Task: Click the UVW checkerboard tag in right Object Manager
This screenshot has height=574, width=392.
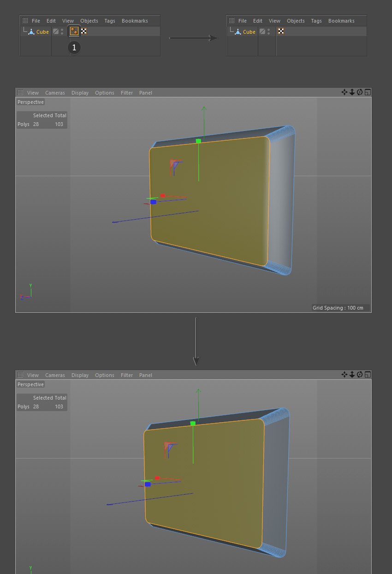Action: [281, 31]
